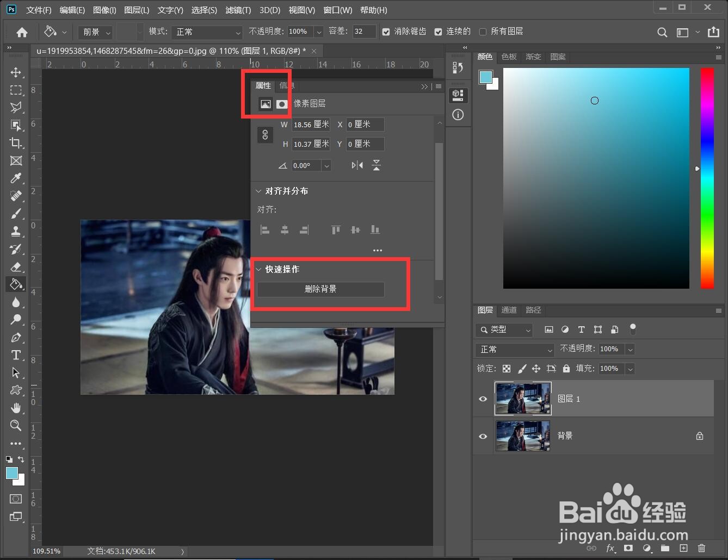This screenshot has height=560, width=728.
Task: Select the Eraser tool
Action: pyautogui.click(x=16, y=266)
